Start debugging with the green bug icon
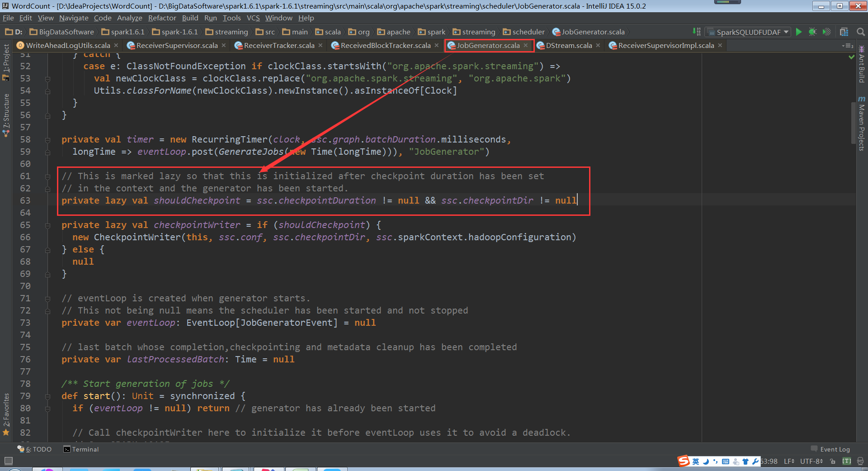This screenshot has height=471, width=868. coord(812,32)
